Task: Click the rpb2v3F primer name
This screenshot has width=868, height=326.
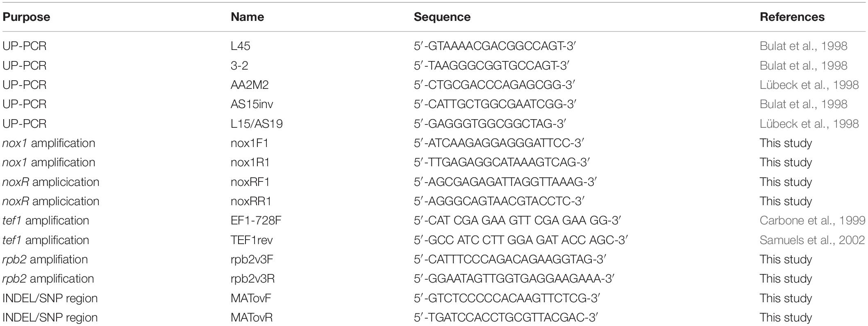Action: [x=251, y=259]
